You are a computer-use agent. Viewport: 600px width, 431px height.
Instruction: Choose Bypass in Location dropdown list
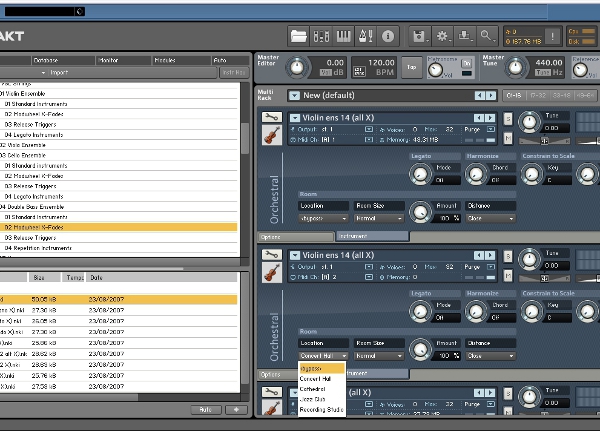tap(322, 368)
